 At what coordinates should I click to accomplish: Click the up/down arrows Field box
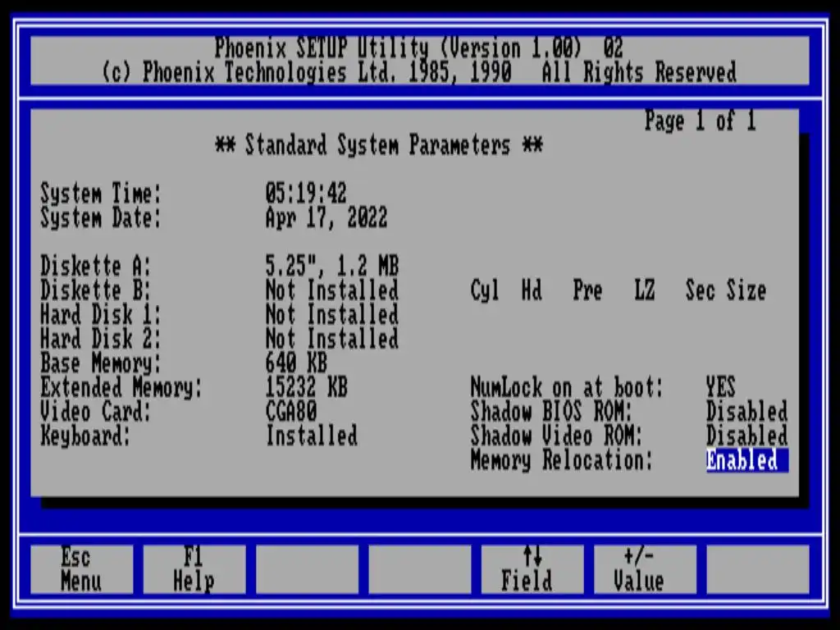[x=532, y=569]
